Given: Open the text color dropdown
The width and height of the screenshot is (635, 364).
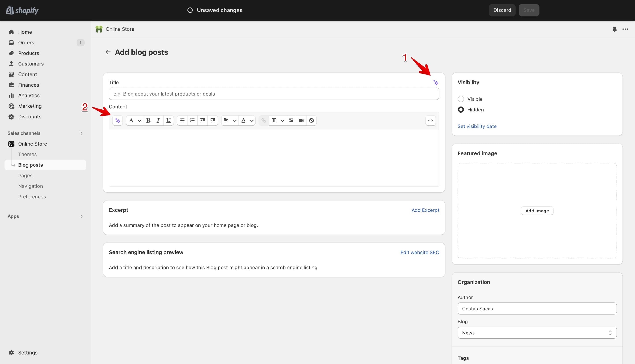Looking at the screenshot, I should coord(247,120).
